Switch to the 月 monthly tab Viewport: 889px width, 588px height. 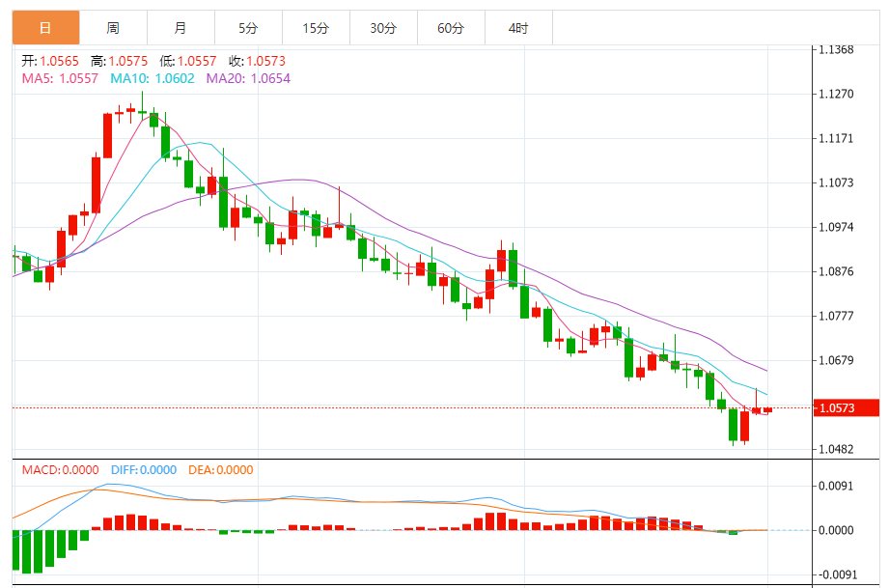coord(181,28)
